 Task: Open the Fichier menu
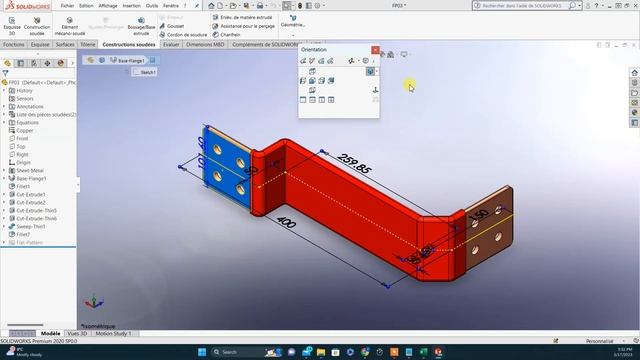pyautogui.click(x=67, y=6)
